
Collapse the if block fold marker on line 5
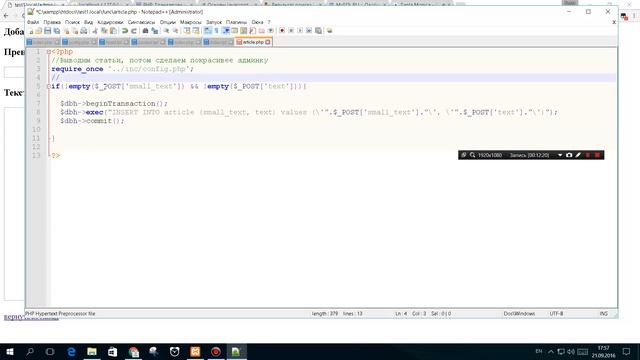coord(49,86)
